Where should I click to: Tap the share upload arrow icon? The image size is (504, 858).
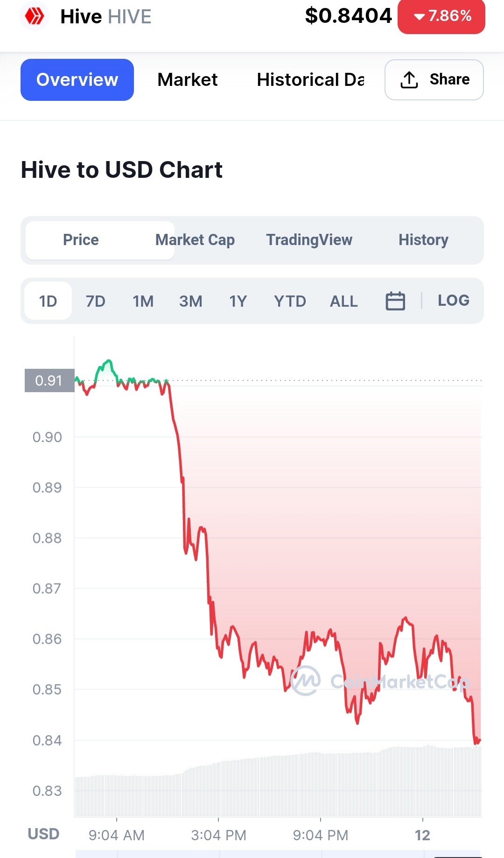[409, 80]
